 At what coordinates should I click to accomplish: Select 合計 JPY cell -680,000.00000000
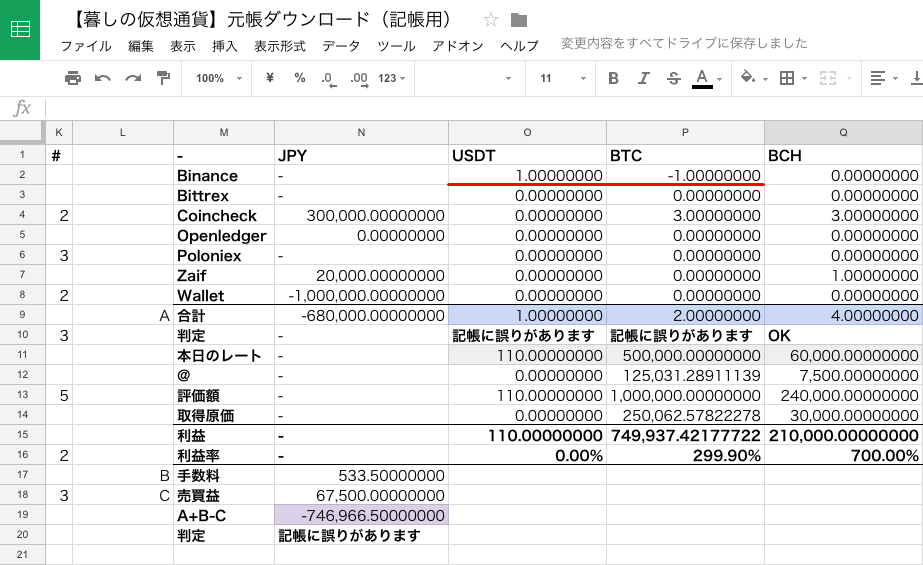(x=361, y=315)
